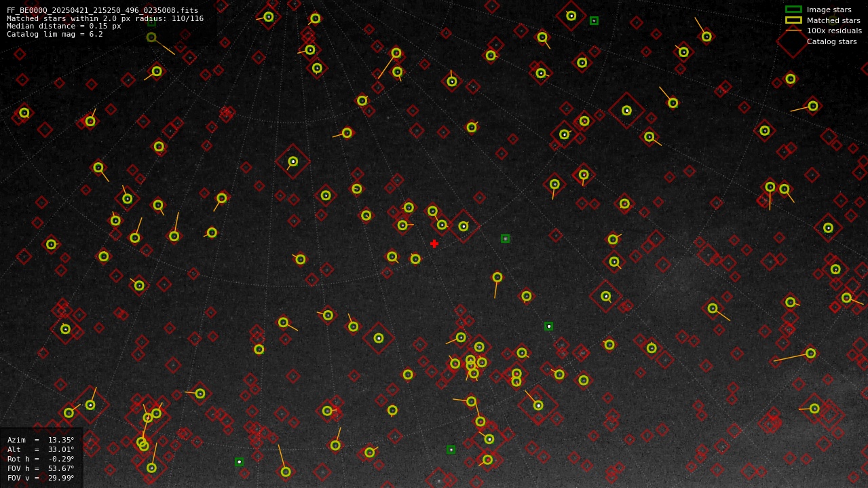The width and height of the screenshot is (868, 488).
Task: Click the 'Catalog lim mag = 6.2' text
Action: [55, 35]
